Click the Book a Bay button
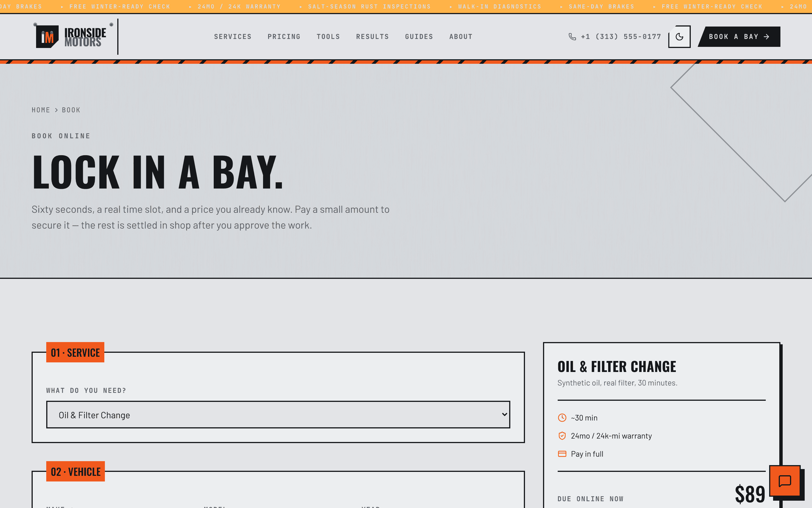This screenshot has width=812, height=508. [x=739, y=37]
